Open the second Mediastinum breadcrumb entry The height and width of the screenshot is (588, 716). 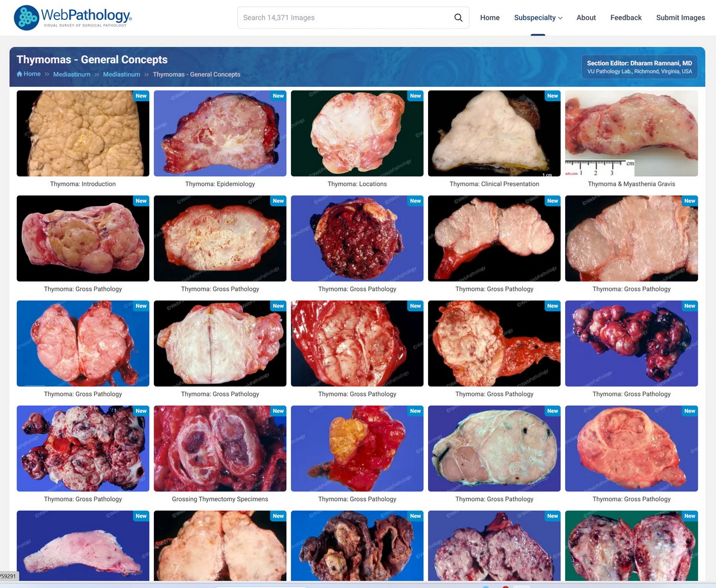(x=121, y=74)
